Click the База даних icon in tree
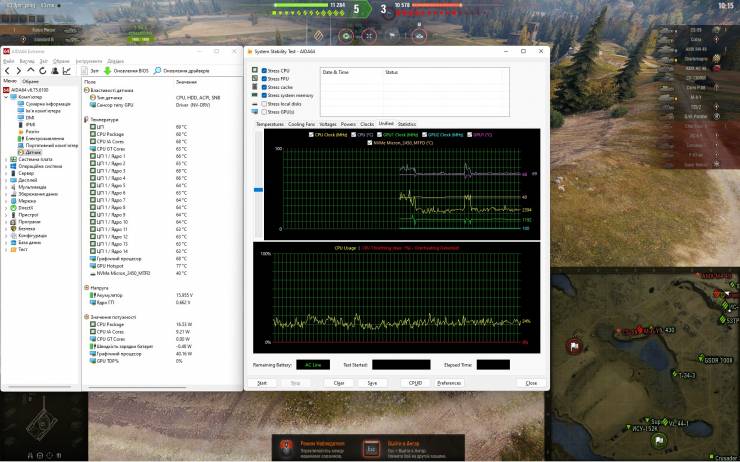This screenshot has width=740, height=462. (13, 243)
